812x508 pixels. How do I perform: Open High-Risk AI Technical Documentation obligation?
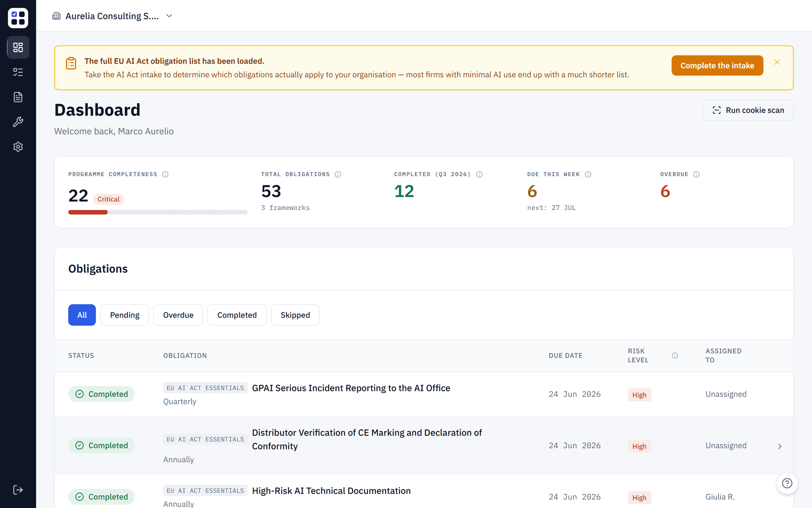coord(331,491)
